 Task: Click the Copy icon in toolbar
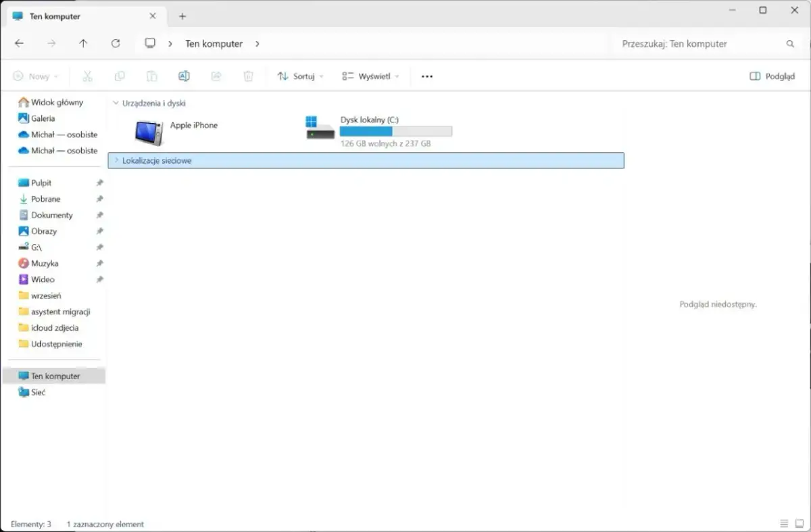click(x=120, y=76)
